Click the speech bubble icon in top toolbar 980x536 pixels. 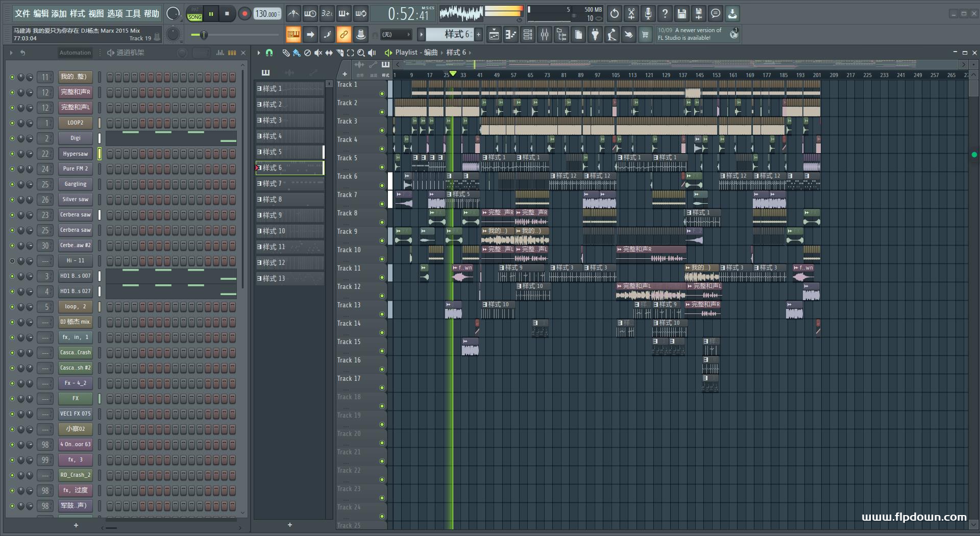pos(716,14)
